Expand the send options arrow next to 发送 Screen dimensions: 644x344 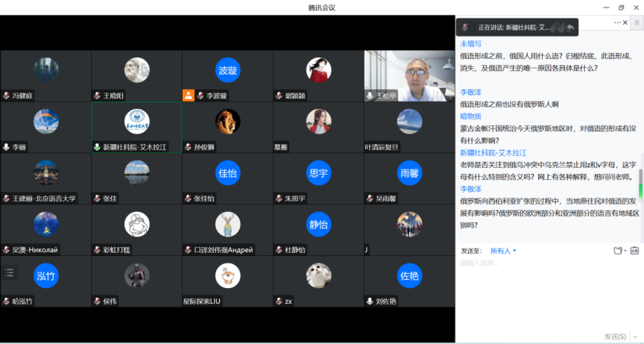tap(634, 337)
